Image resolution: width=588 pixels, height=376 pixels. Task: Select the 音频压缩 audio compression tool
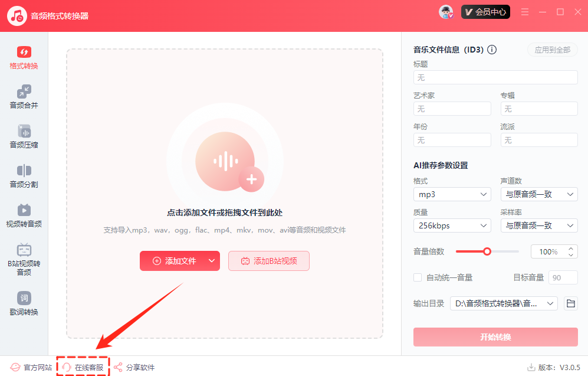coord(24,136)
